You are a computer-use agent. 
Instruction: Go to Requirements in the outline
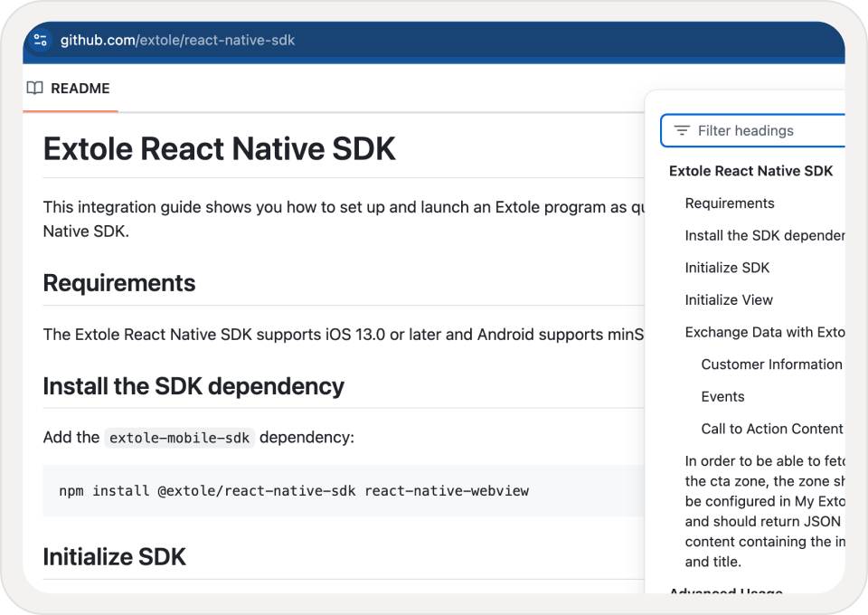(730, 203)
